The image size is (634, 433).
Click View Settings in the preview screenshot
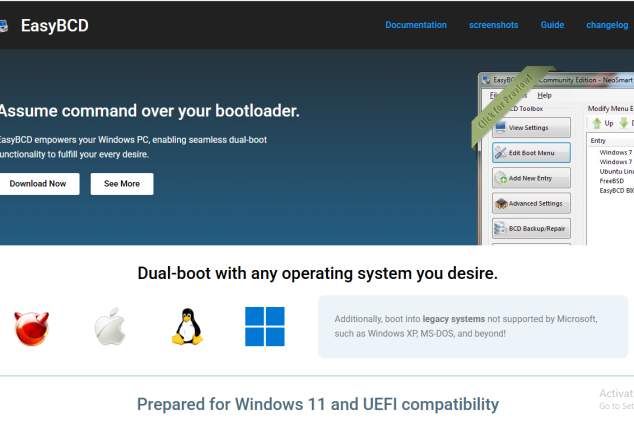point(531,128)
